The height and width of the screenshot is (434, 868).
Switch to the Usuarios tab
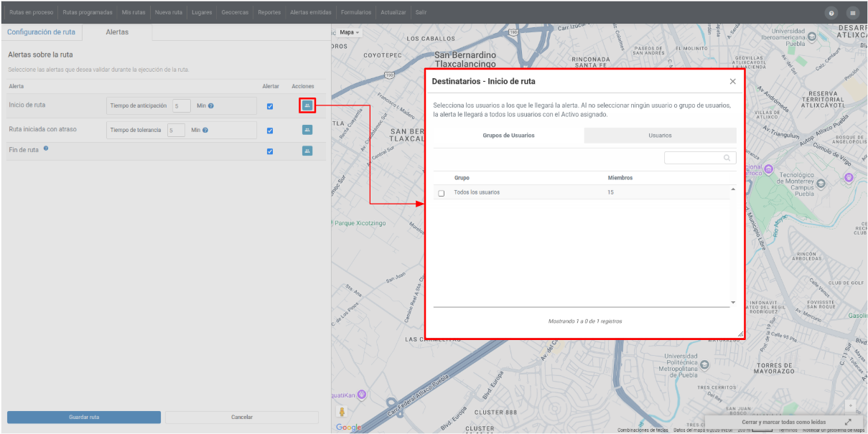click(x=661, y=136)
